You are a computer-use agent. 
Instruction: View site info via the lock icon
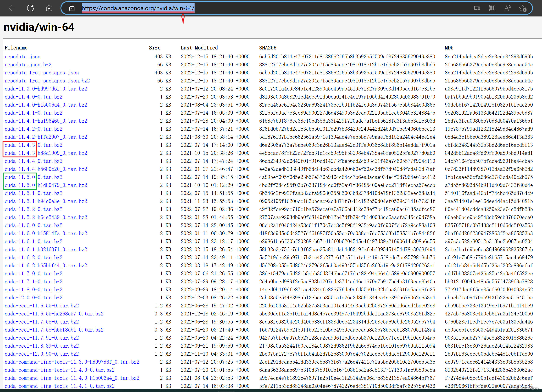[x=72, y=8]
